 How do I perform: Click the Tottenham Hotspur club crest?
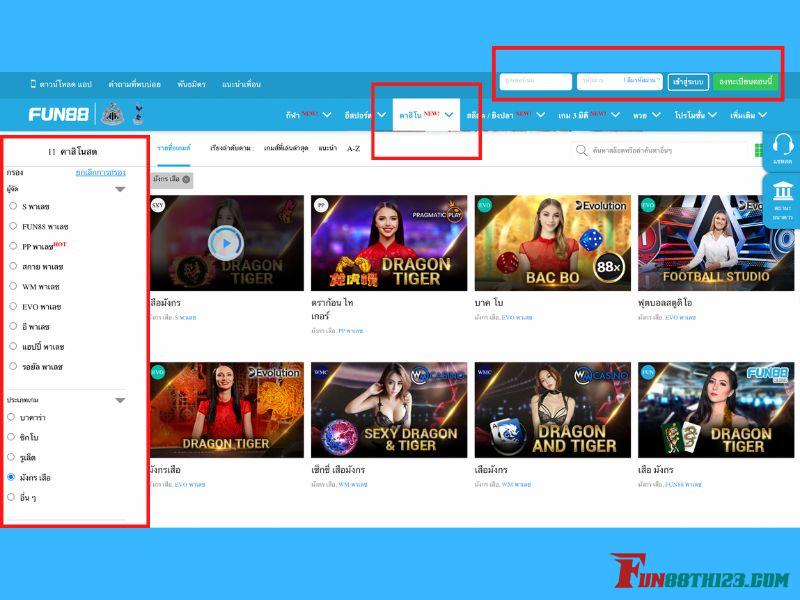click(x=138, y=114)
